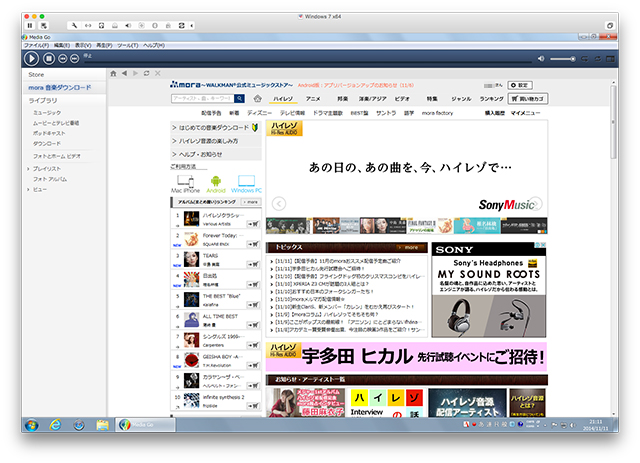
Task: Add Forever Today album to cart
Action: tap(253, 244)
